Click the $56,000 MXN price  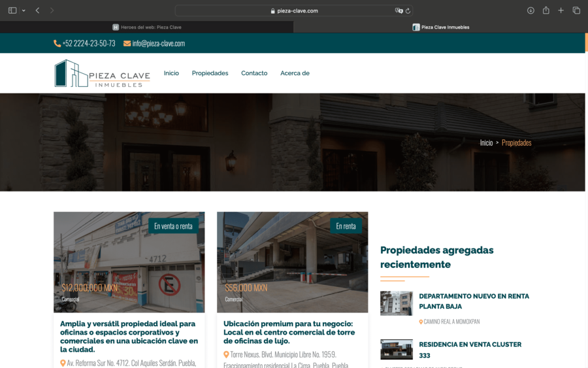pyautogui.click(x=246, y=288)
